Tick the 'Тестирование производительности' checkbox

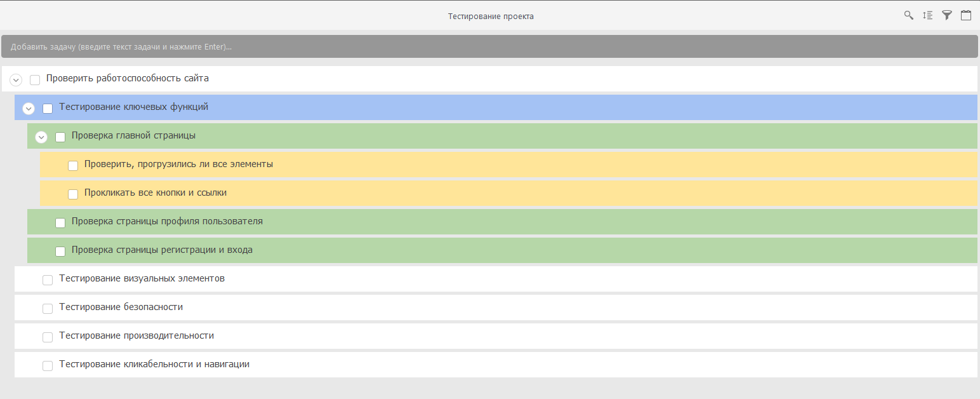click(48, 337)
